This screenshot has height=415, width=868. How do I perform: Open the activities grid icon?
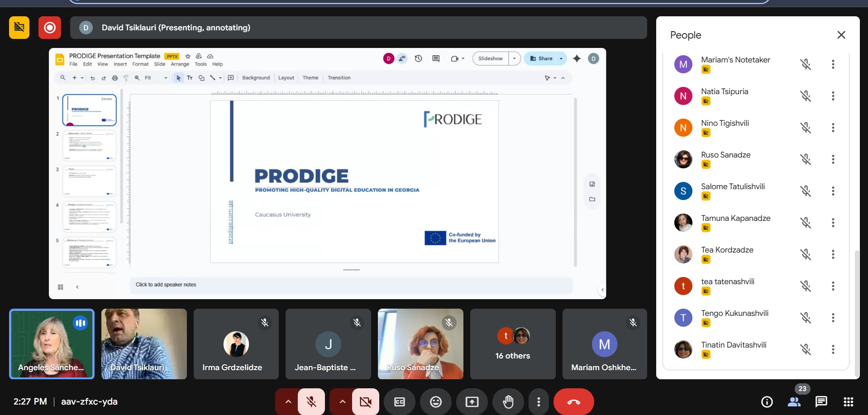click(849, 402)
